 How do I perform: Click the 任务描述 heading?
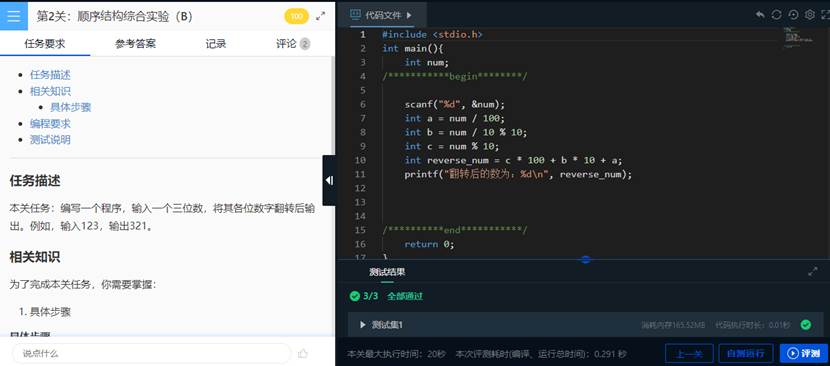tap(35, 181)
